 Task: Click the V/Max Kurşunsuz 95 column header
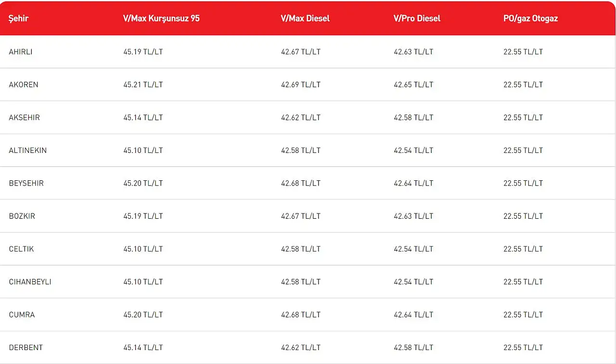pos(161,19)
